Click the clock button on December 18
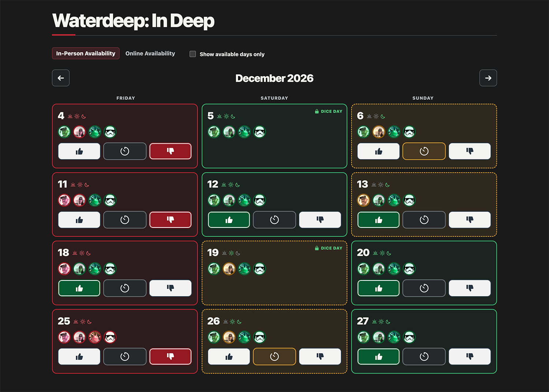The image size is (549, 392). tap(125, 288)
